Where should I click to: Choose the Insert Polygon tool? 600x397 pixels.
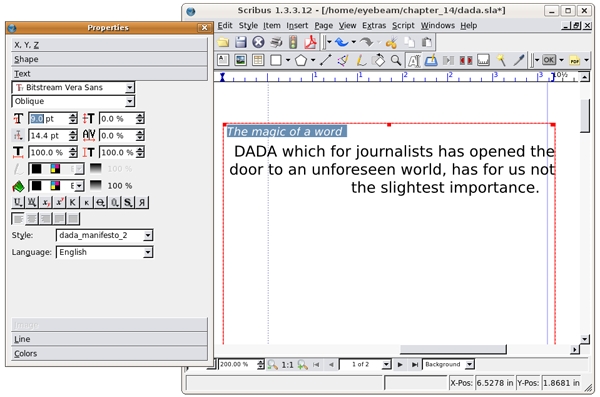tap(301, 60)
